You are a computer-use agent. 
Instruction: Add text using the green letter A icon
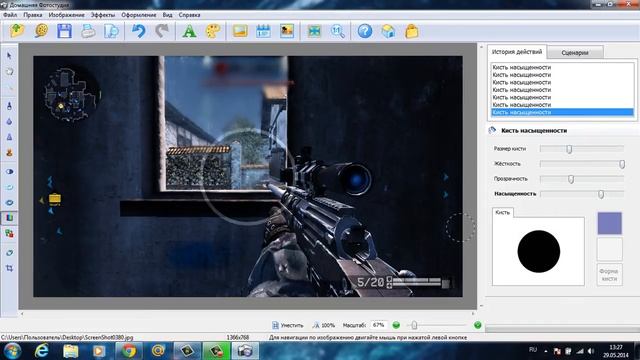pos(189,31)
